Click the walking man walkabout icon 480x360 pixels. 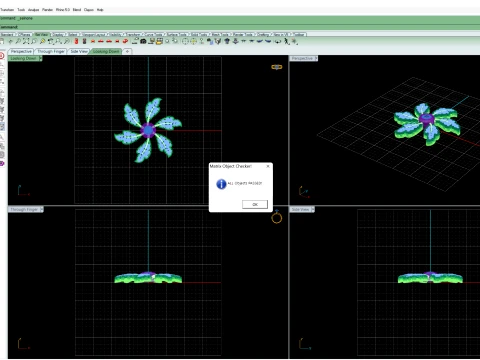pyautogui.click(x=286, y=41)
